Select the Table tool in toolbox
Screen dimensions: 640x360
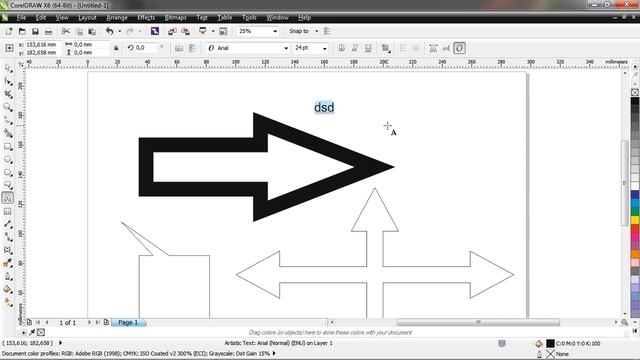(x=8, y=211)
